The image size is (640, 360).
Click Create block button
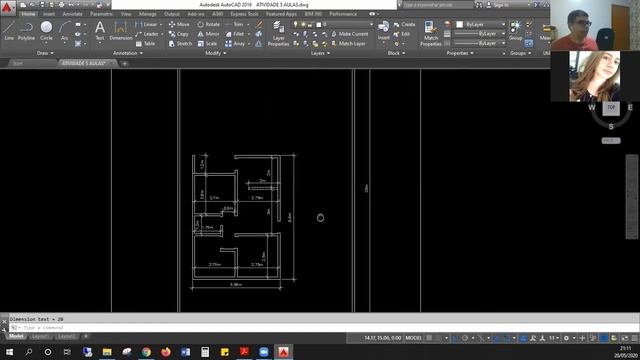pos(404,24)
